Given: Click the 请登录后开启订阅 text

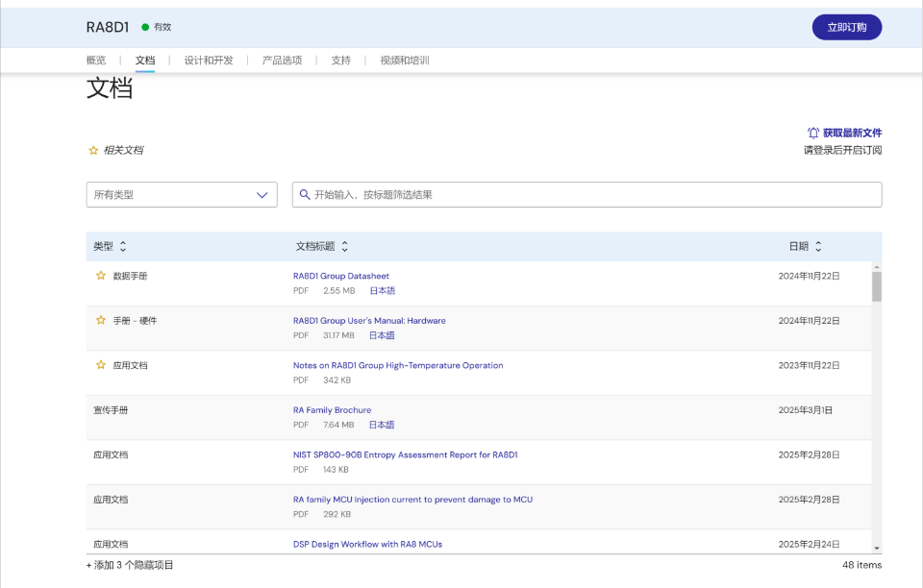Looking at the screenshot, I should coord(842,150).
